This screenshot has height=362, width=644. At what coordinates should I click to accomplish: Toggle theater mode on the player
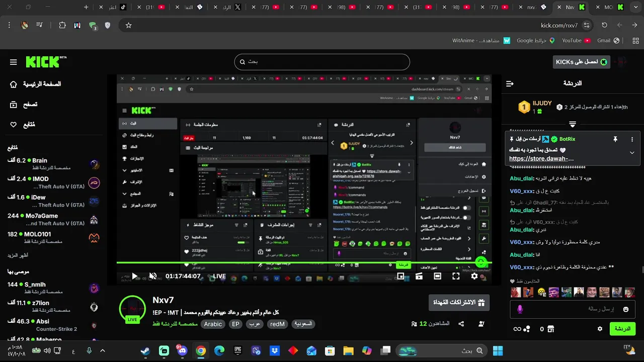[438, 276]
